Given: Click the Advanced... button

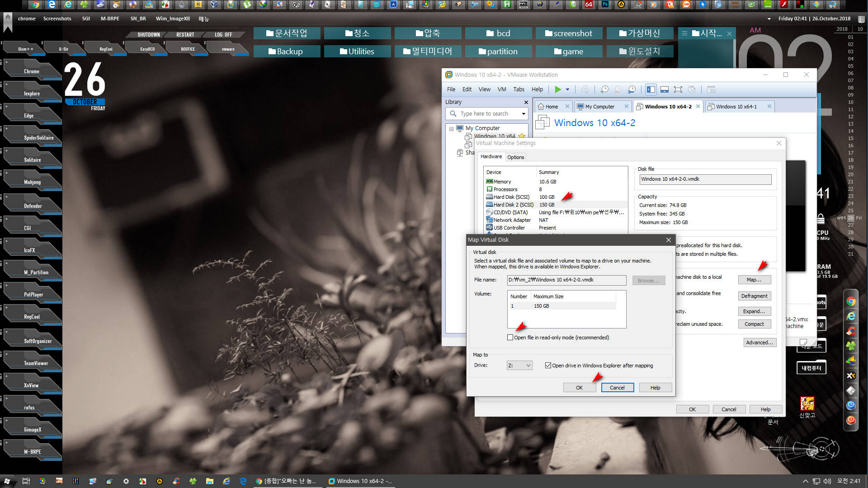Looking at the screenshot, I should tap(760, 343).
